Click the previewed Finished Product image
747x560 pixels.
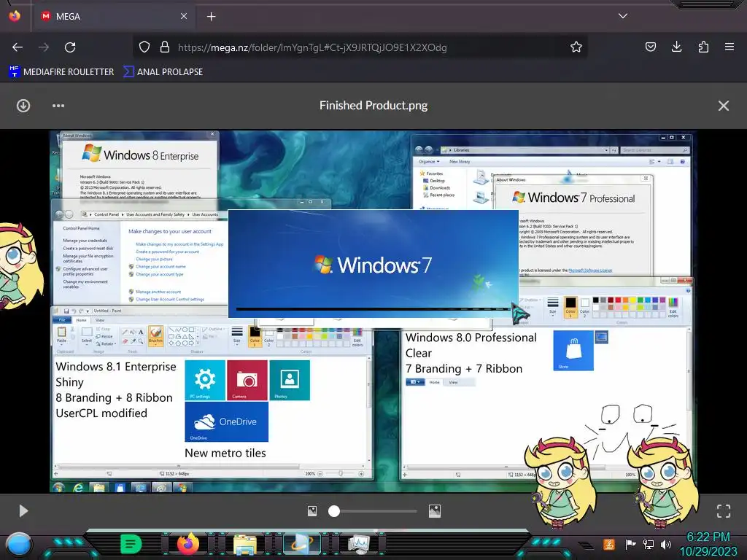coord(373,311)
